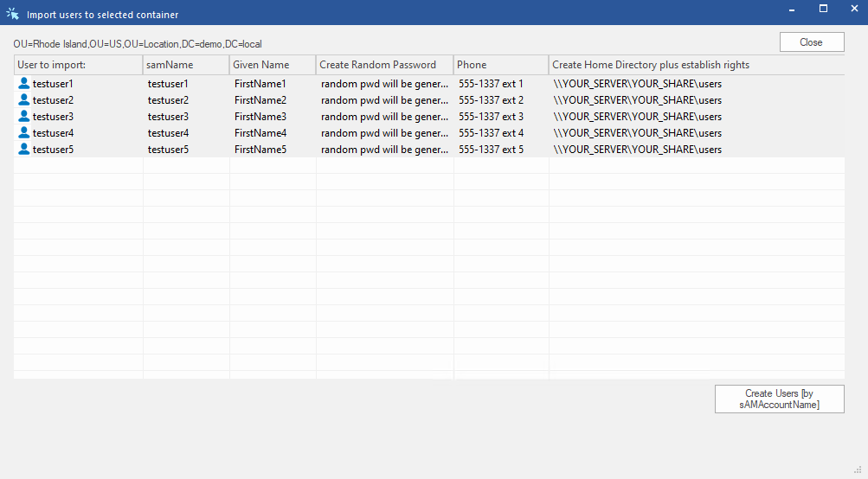Click the Given Name column header

(x=272, y=65)
